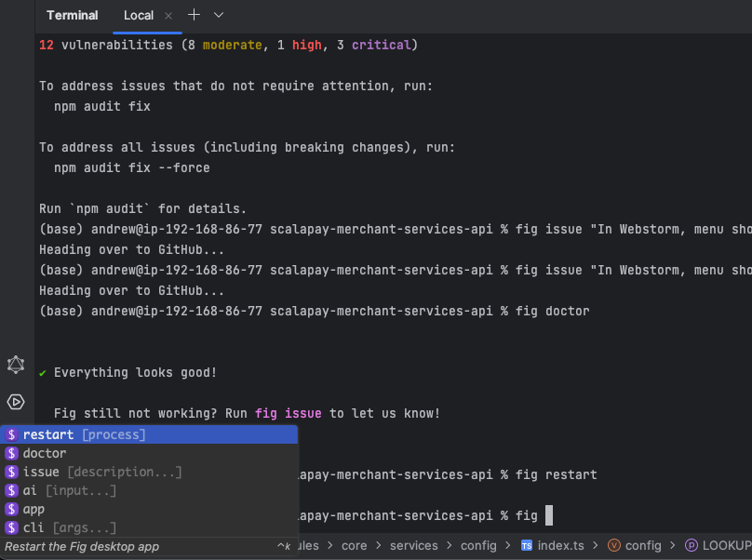Image resolution: width=752 pixels, height=560 pixels.
Task: Switch to the Local terminal tab
Action: 138,15
